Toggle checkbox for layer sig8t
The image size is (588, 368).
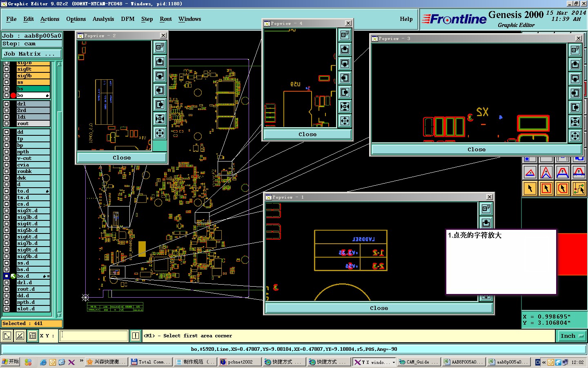tap(6, 69)
